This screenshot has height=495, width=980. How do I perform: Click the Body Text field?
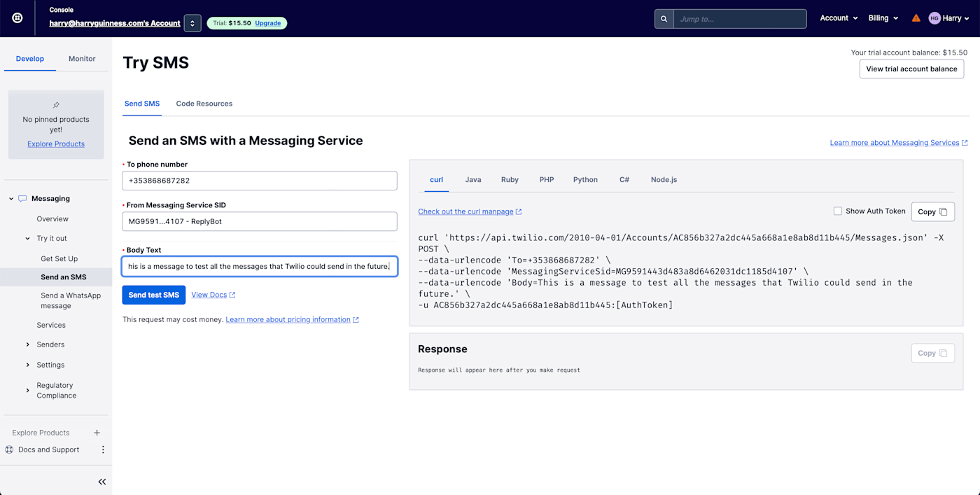tap(260, 267)
